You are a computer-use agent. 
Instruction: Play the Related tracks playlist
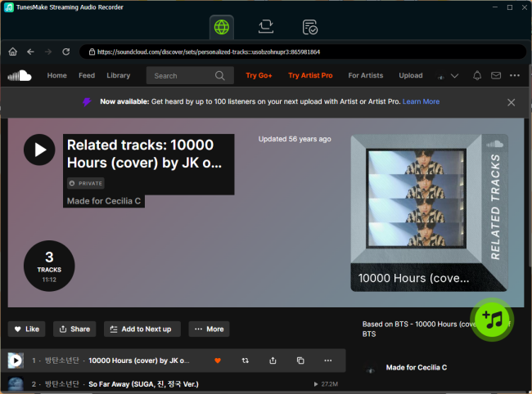(x=39, y=150)
